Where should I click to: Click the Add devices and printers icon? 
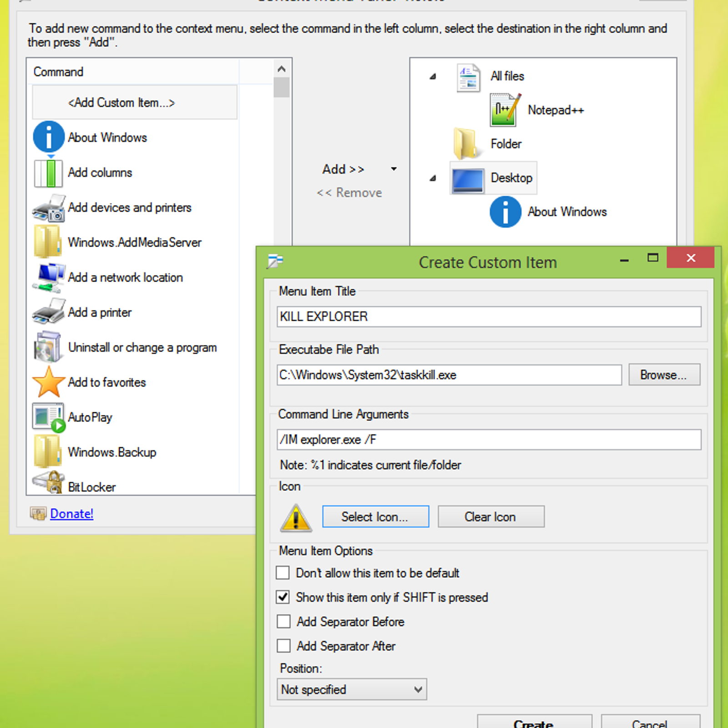click(49, 208)
